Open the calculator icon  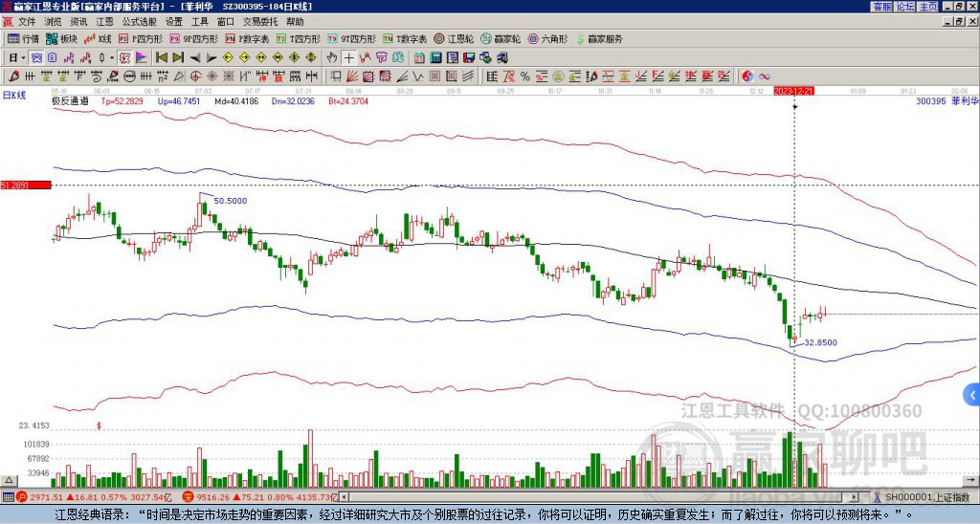coord(435,58)
